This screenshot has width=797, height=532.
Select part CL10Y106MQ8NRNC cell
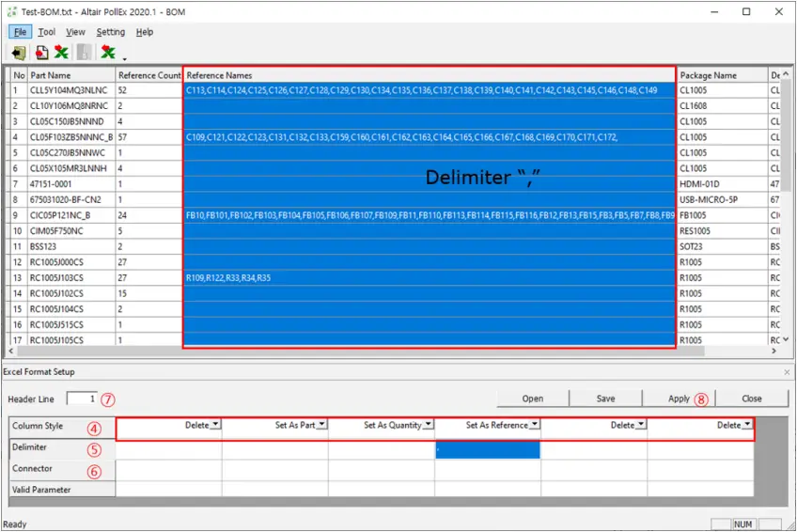[71, 106]
